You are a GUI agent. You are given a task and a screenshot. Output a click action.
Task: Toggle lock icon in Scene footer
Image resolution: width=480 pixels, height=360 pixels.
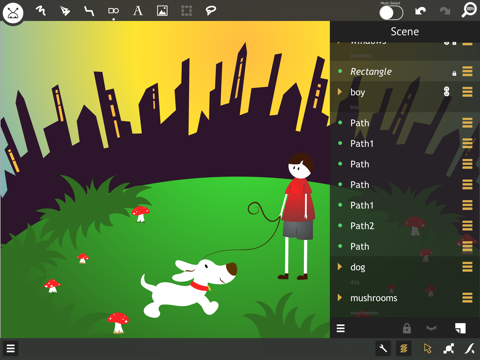coord(407,328)
